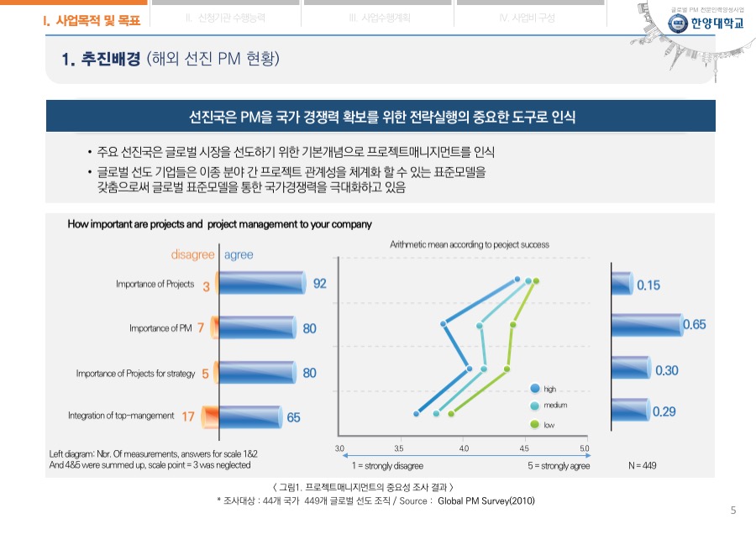756x534 pixels.
Task: Click the blue banner '선진국은 PM을 국가 경쟁력...'
Action: click(381, 116)
